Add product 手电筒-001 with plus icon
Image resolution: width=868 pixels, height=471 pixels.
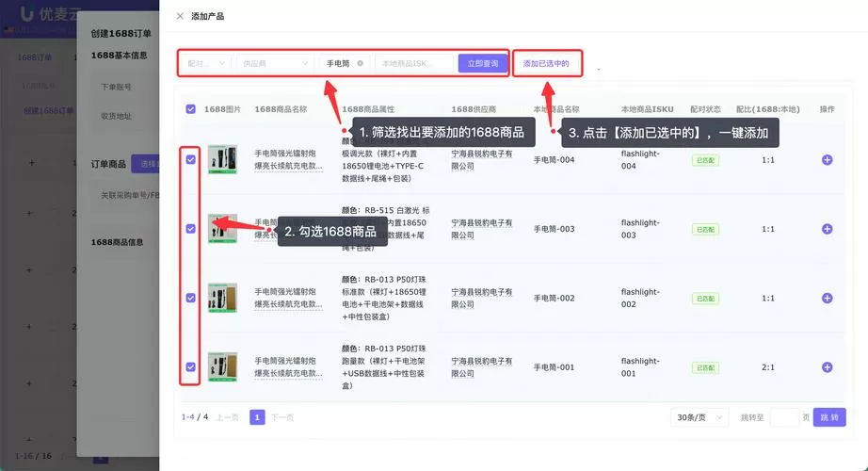827,366
